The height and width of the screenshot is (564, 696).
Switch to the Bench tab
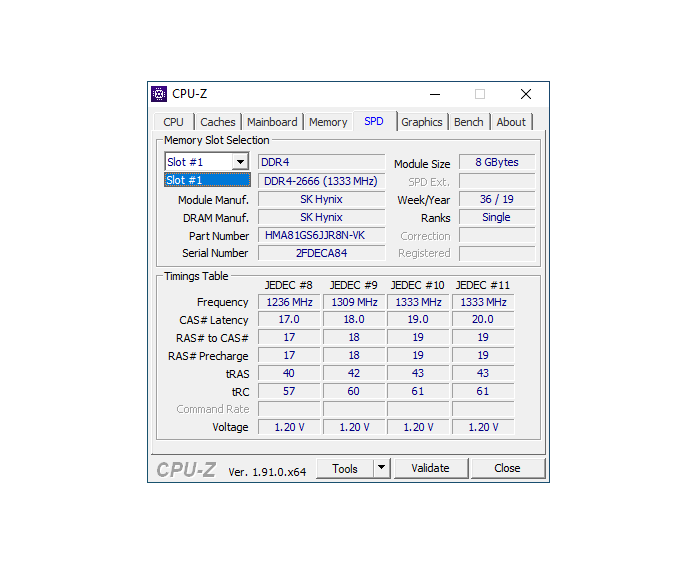pyautogui.click(x=469, y=122)
